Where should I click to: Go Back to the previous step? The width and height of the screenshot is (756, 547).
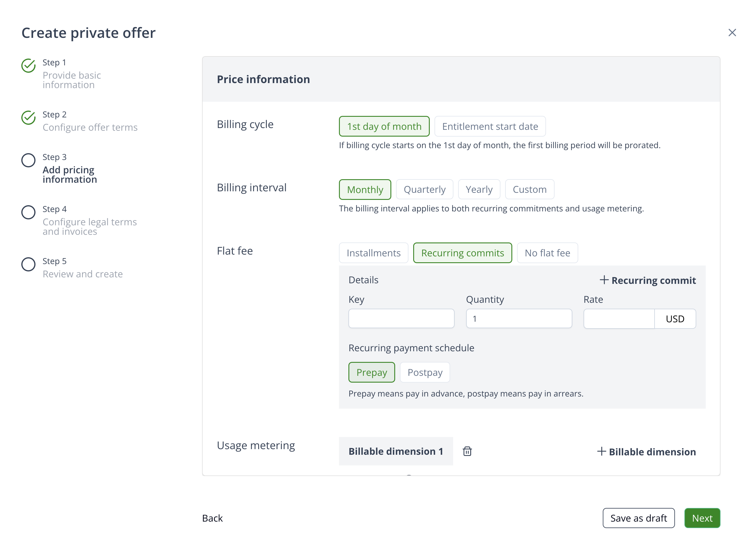pyautogui.click(x=212, y=518)
